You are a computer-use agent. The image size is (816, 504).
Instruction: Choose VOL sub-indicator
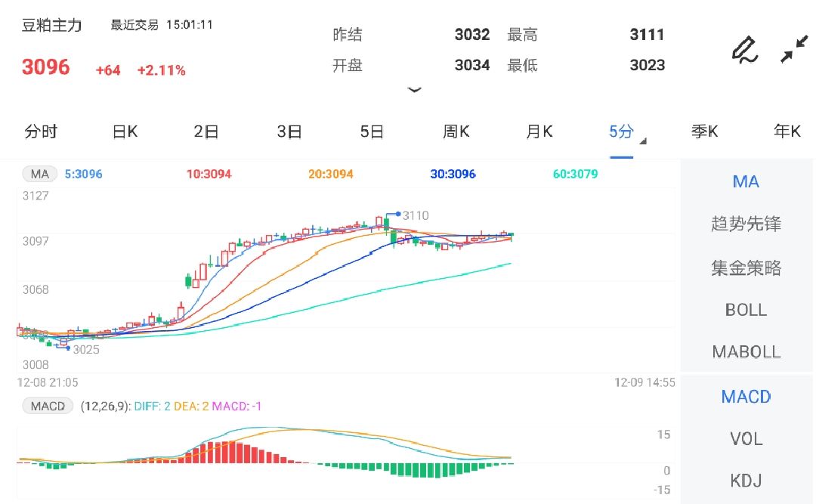pyautogui.click(x=746, y=439)
